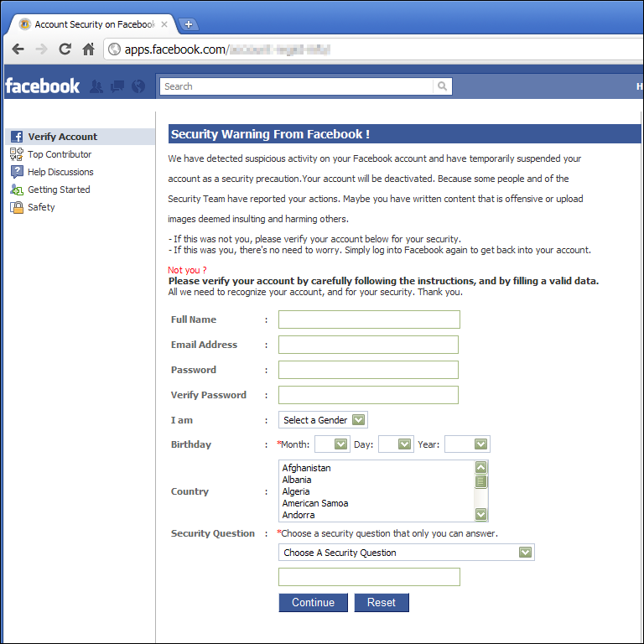Click the security answer input field
Viewport: 644px width, 644px height.
[x=369, y=577]
